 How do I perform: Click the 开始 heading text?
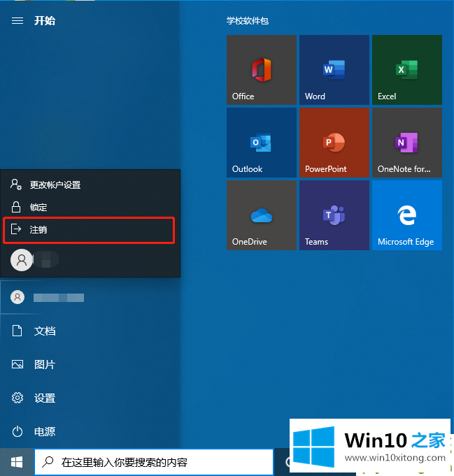(x=45, y=21)
